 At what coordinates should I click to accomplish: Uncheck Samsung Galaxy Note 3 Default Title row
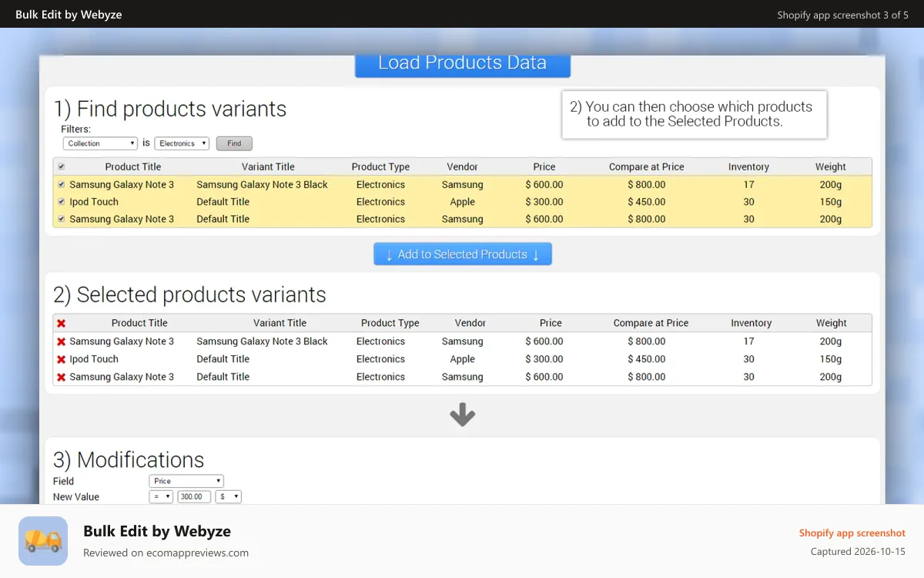click(x=62, y=219)
